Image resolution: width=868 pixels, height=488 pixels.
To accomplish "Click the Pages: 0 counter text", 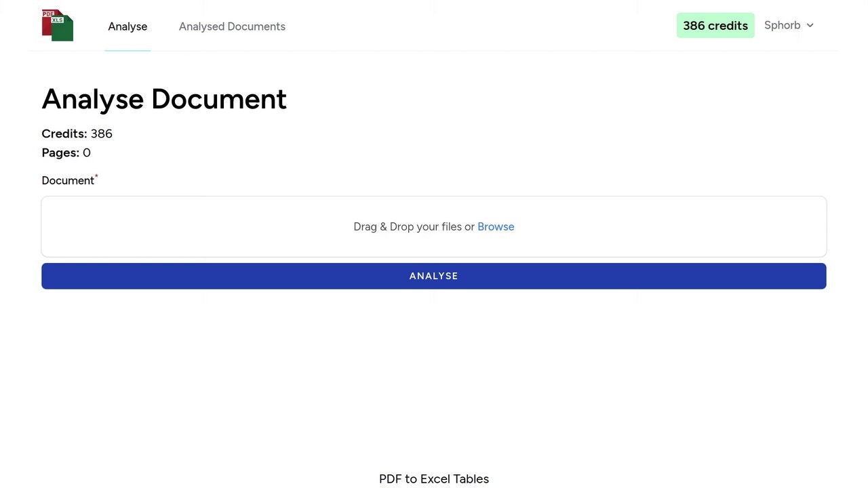I will click(64, 152).
